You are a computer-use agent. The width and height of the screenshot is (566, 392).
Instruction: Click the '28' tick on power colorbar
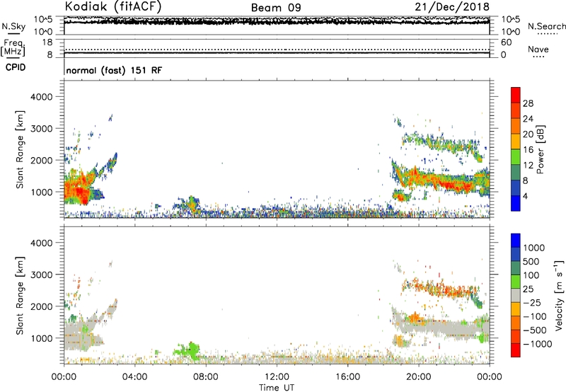(x=528, y=103)
